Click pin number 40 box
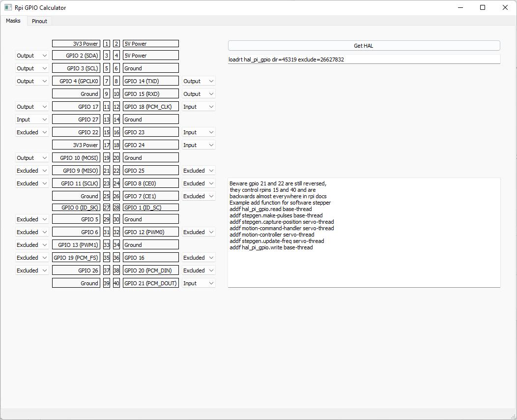The height and width of the screenshot is (420, 517). click(116, 283)
